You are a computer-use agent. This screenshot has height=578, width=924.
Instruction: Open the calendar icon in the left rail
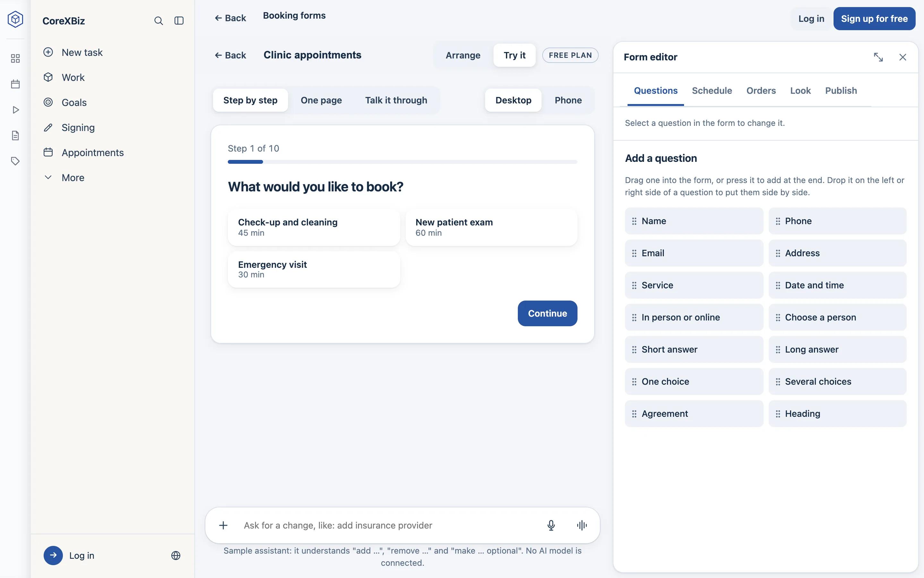pos(15,84)
